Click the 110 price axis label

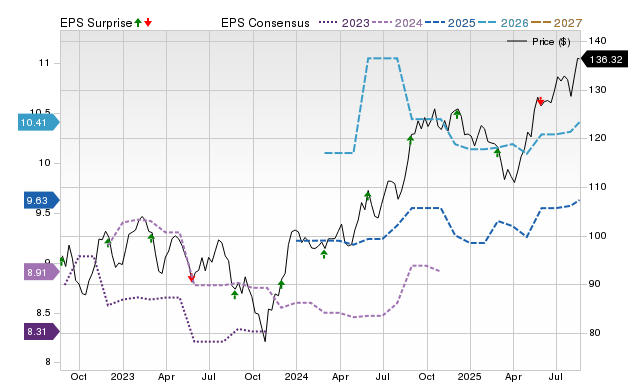pyautogui.click(x=598, y=187)
